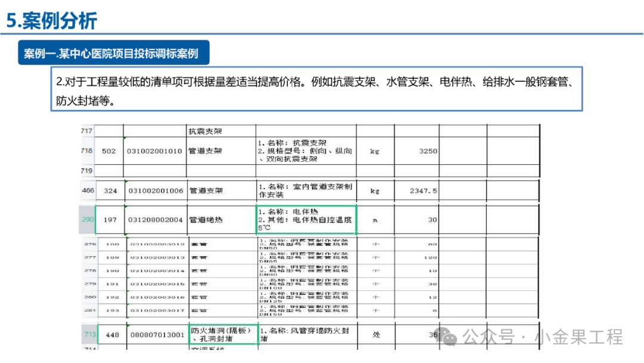Click 管道支架 name cell in row 718
Image resolution: width=644 pixels, height=363 pixels.
[221, 151]
